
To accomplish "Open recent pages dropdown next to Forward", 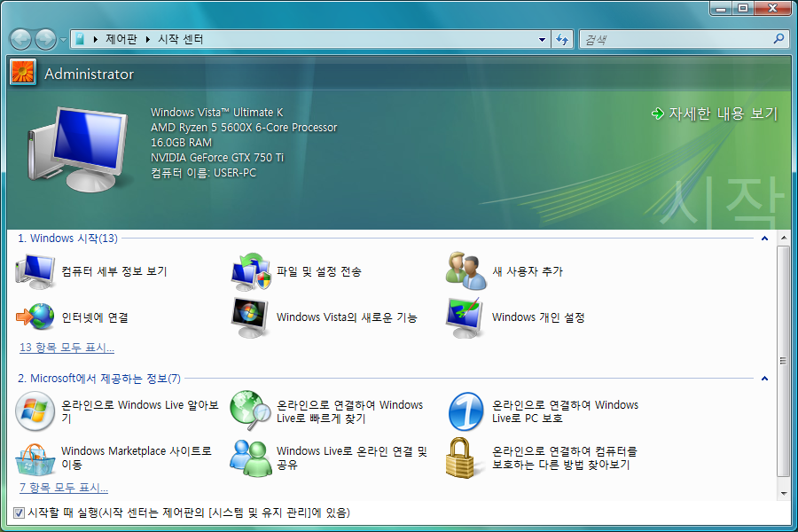I will pos(63,39).
